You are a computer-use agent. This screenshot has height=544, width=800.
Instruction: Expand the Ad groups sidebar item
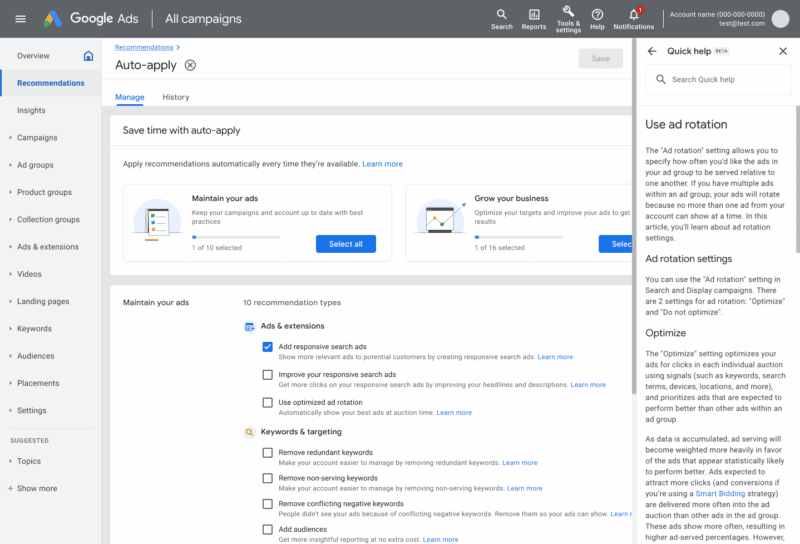pos(35,165)
